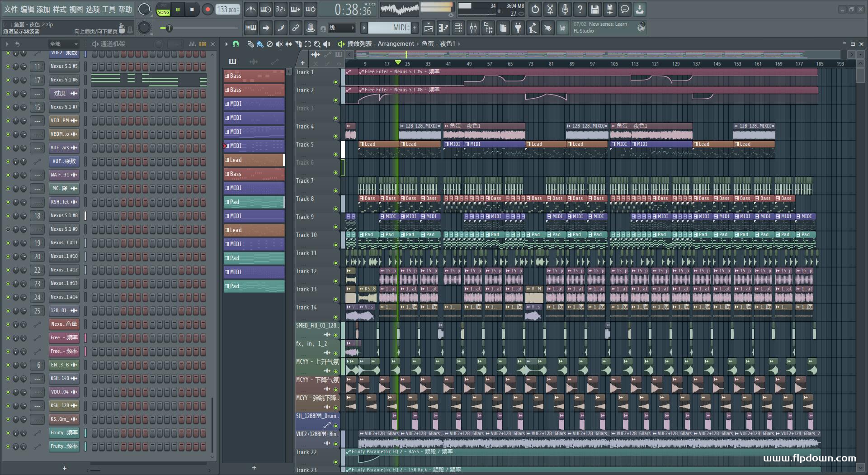Click the one-click microphone recording icon
Viewport: 868px width, 475px height.
565,9
